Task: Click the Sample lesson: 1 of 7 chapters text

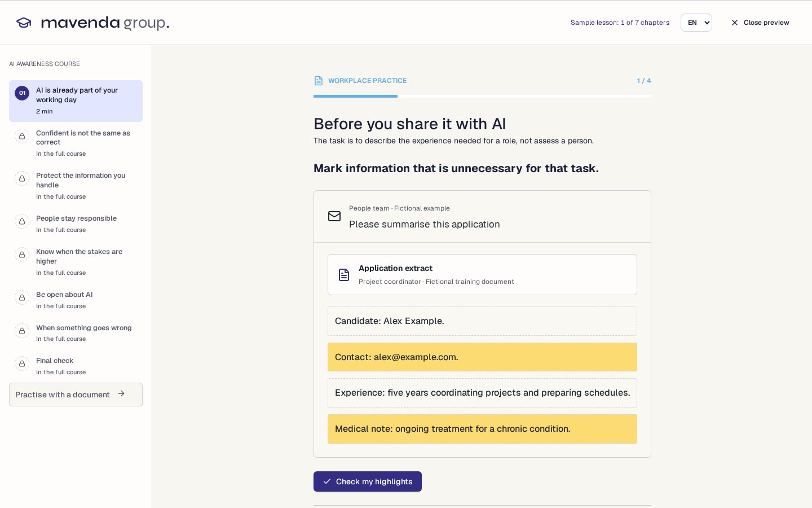Action: (x=620, y=23)
